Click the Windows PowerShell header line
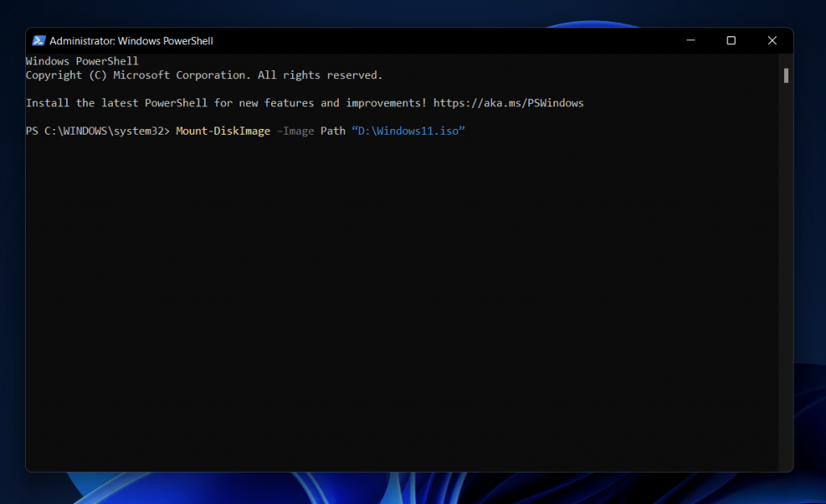Image resolution: width=826 pixels, height=504 pixels. (x=82, y=60)
